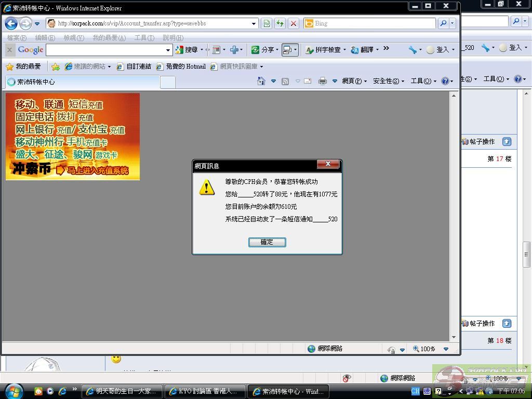Click the Stop loading red X icon
532x399 pixels.
(x=294, y=23)
